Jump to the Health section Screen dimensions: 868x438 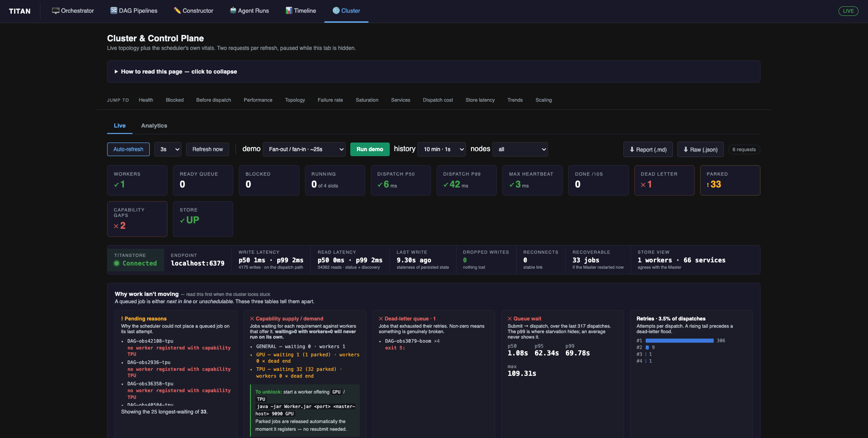point(146,100)
